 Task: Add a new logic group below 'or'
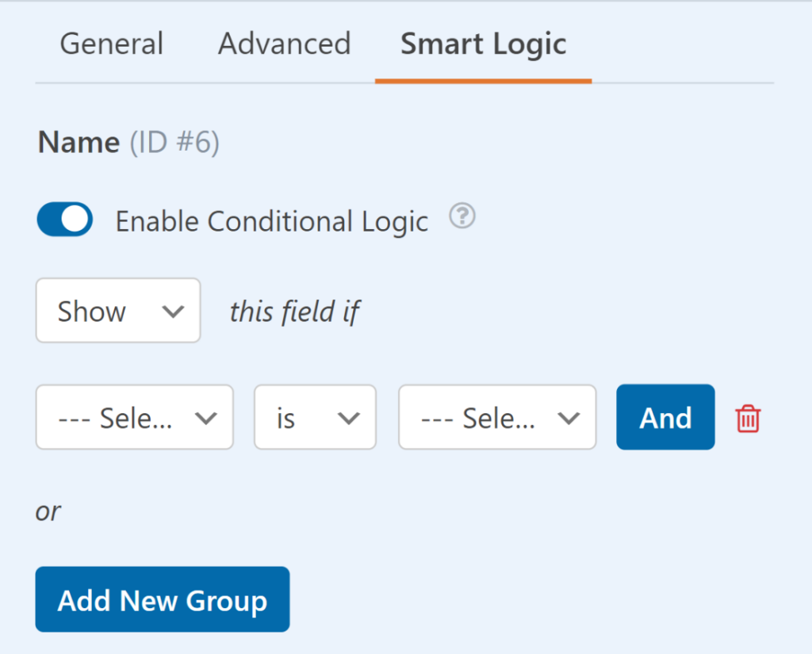click(x=162, y=599)
